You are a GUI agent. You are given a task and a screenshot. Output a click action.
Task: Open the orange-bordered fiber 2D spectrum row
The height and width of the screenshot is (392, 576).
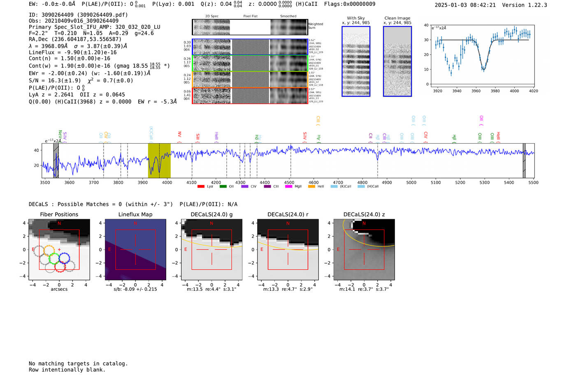pos(250,79)
